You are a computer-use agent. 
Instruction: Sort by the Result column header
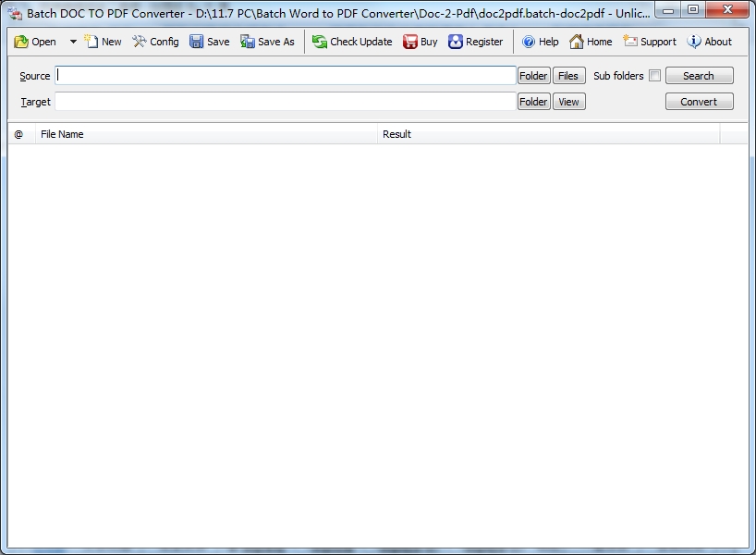point(549,134)
